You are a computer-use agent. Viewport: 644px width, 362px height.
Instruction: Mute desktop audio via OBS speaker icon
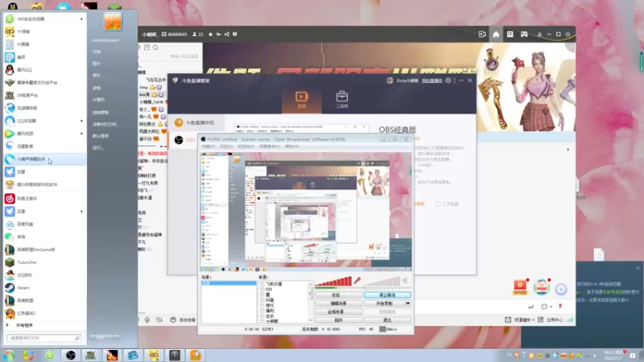tap(405, 281)
